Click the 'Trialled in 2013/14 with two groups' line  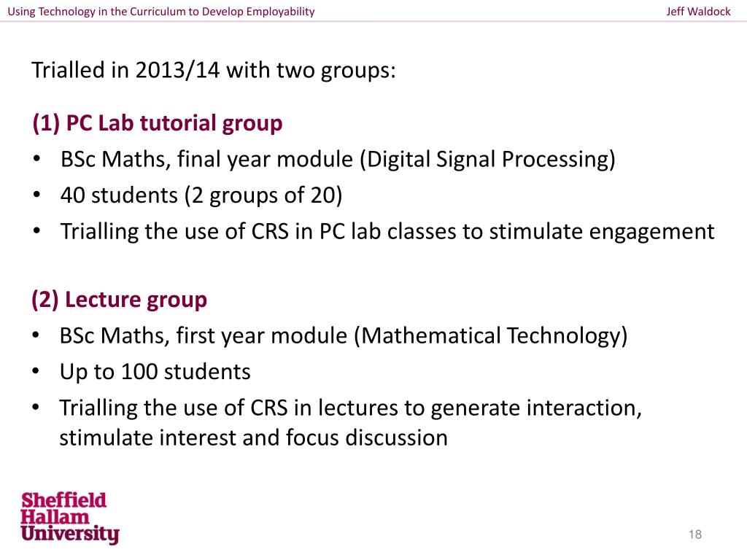pos(214,71)
